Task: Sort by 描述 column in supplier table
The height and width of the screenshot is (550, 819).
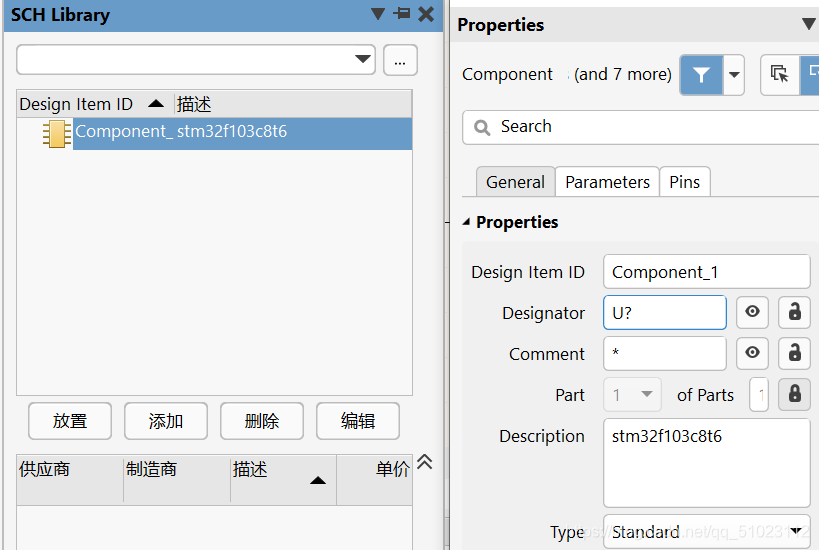Action: (x=283, y=479)
